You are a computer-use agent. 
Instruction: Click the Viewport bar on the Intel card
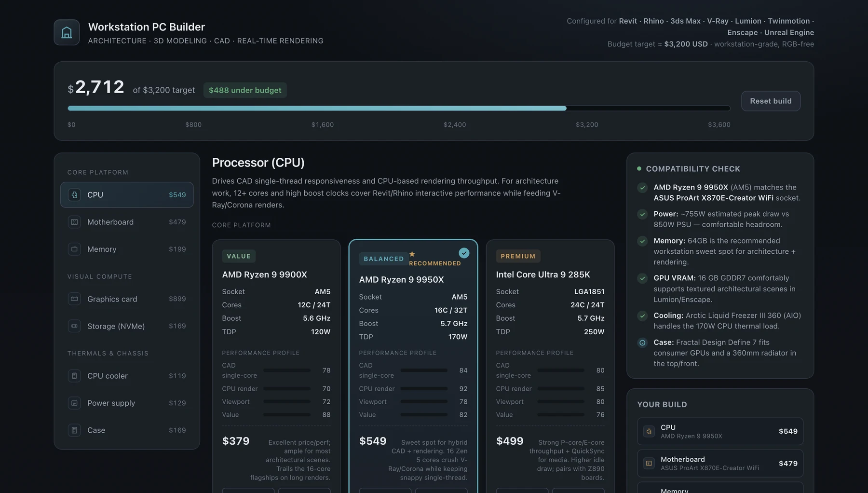coord(561,402)
